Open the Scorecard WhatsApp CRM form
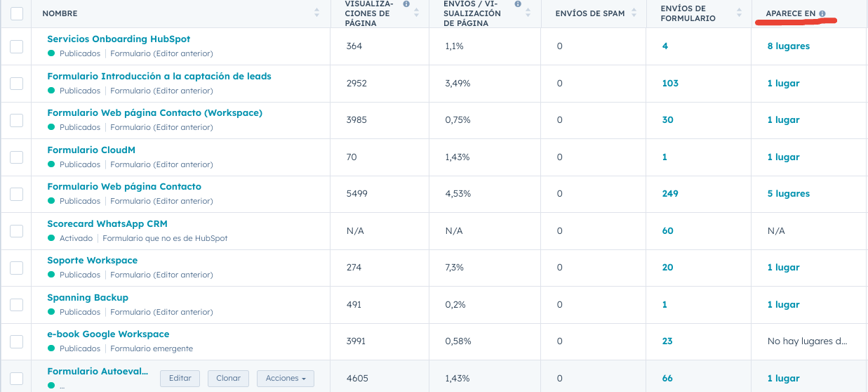The height and width of the screenshot is (392, 868). [108, 224]
